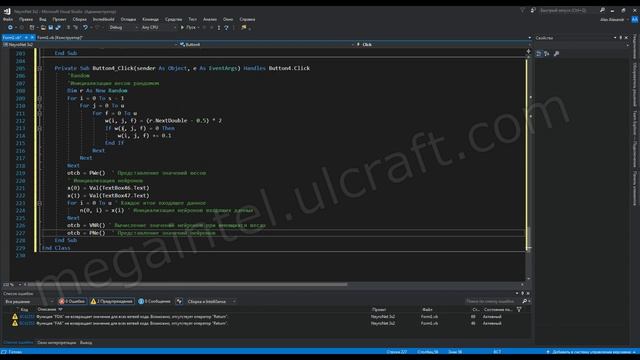The height and width of the screenshot is (360, 640).
Task: Click add to source control in status bar
Action: click(591, 352)
